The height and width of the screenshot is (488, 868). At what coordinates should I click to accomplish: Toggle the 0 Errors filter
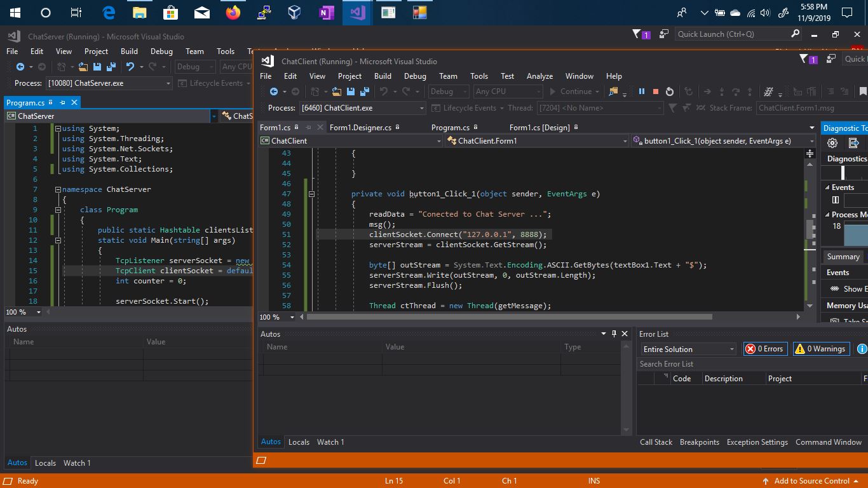pos(765,349)
